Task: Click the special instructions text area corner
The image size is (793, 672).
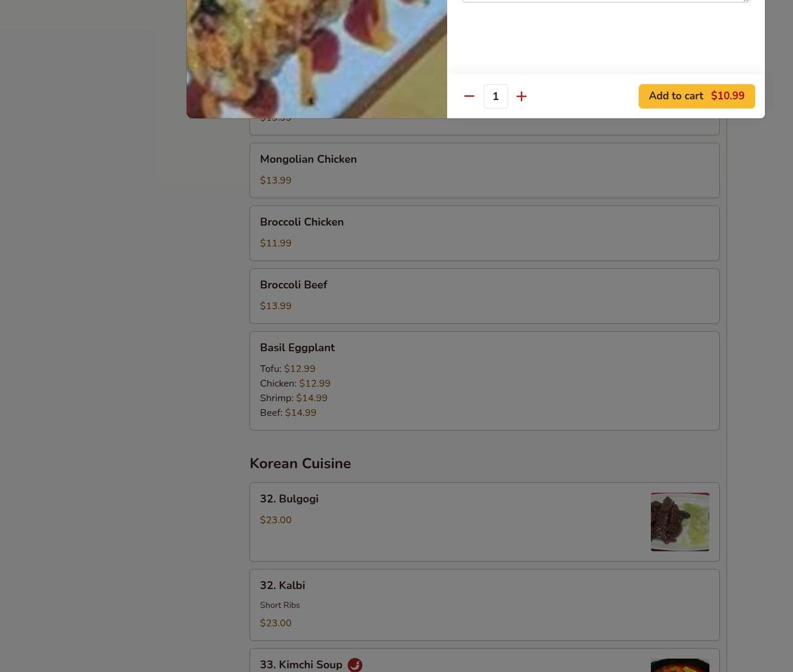Action: pyautogui.click(x=745, y=1)
